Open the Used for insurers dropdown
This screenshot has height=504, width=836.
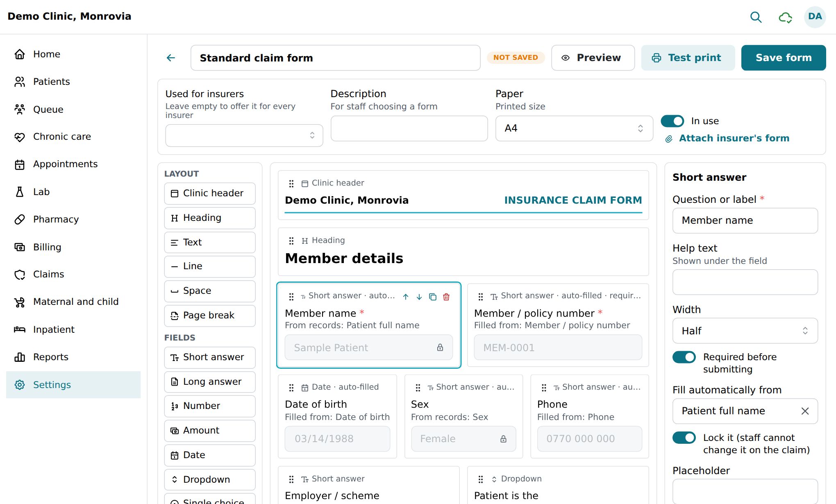pyautogui.click(x=244, y=135)
